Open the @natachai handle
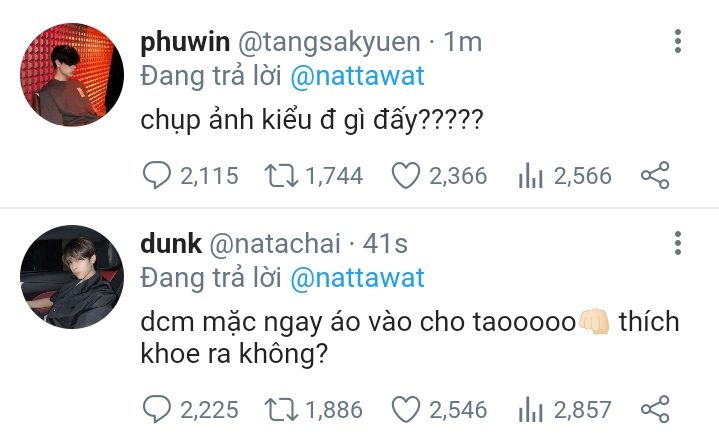The height and width of the screenshot is (439, 719). (x=275, y=243)
